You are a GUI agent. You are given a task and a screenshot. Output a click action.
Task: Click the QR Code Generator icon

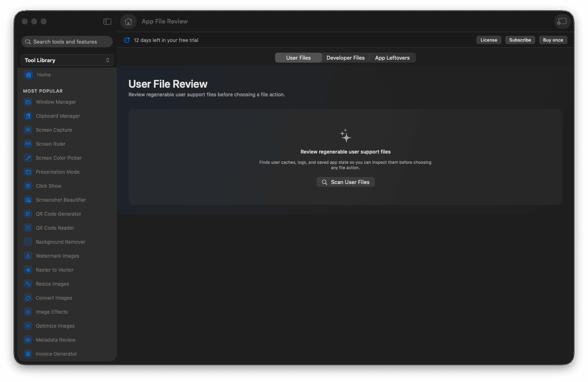28,214
